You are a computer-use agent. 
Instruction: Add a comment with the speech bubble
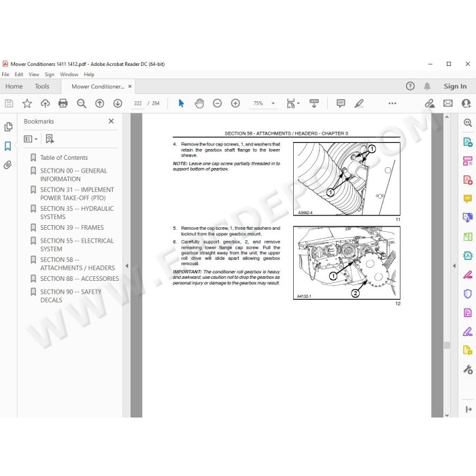click(x=341, y=103)
